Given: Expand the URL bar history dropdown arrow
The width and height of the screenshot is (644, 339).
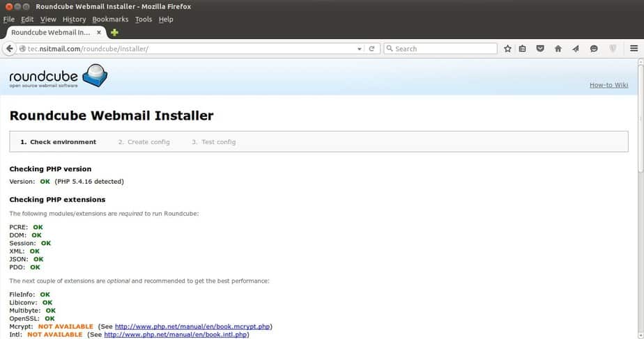Looking at the screenshot, I should (x=360, y=49).
